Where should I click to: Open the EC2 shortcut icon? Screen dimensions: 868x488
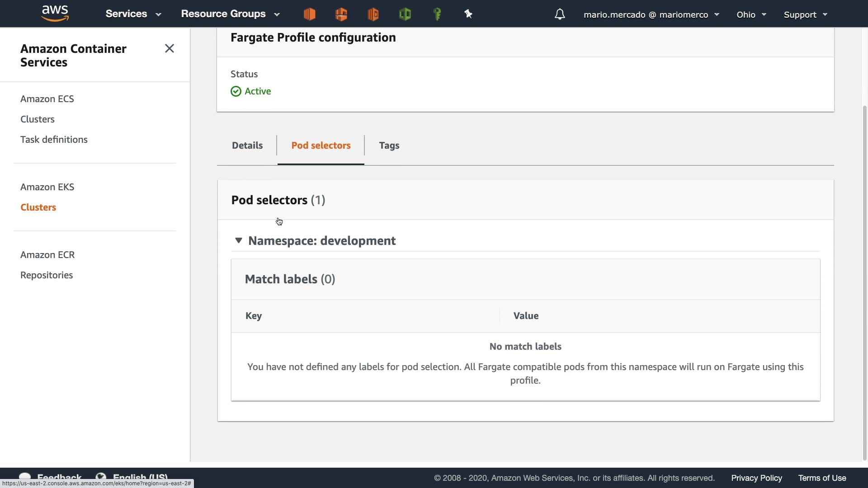tap(309, 14)
